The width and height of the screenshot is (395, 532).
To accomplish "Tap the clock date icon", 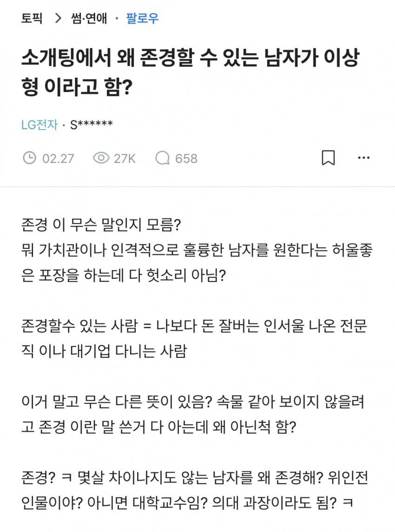I will point(30,158).
